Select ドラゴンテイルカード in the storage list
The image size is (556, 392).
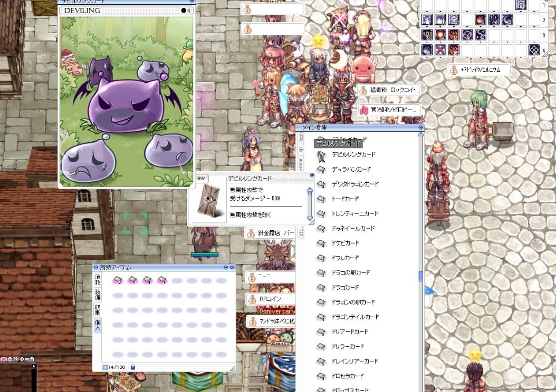click(x=356, y=317)
